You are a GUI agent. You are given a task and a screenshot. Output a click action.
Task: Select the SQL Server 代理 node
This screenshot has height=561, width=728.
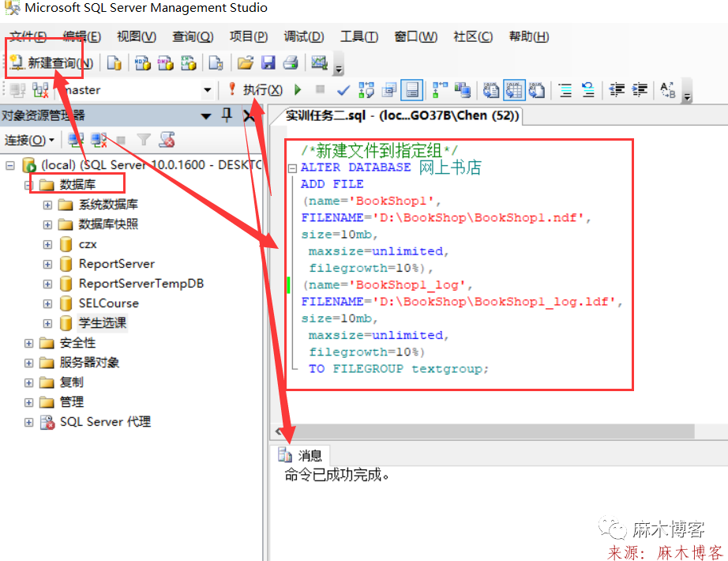coord(105,422)
